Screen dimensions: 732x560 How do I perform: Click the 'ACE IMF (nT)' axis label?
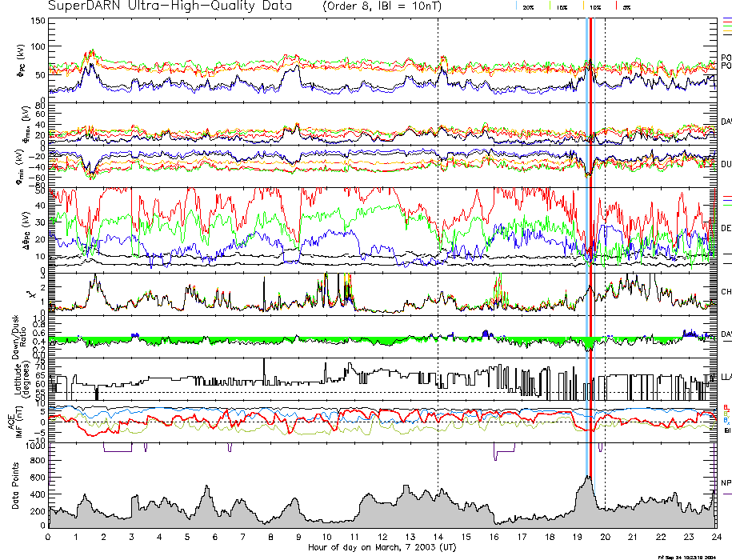tap(15, 421)
